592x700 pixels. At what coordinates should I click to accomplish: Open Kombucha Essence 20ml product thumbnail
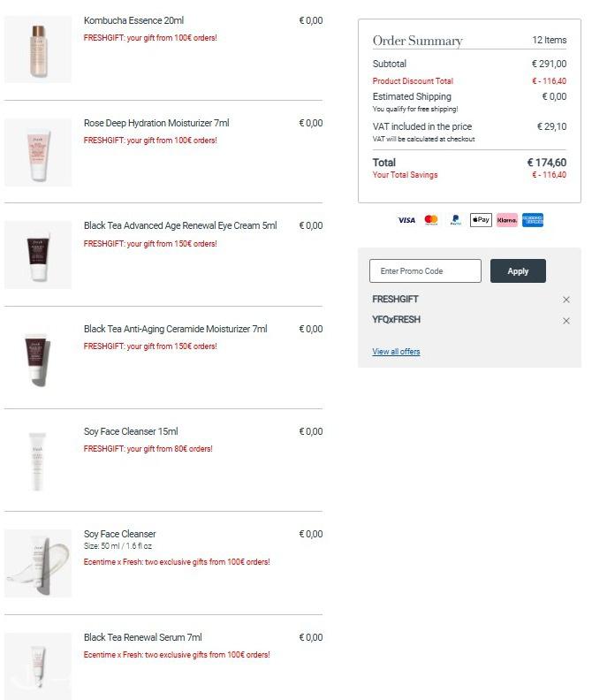38,49
